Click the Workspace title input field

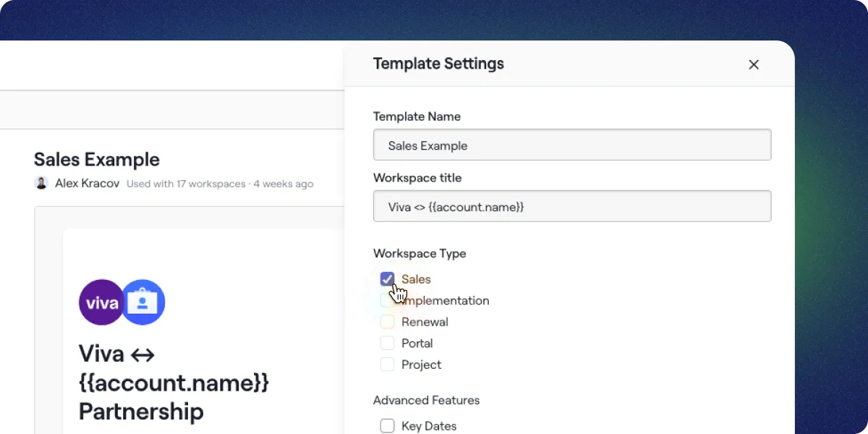pyautogui.click(x=572, y=206)
